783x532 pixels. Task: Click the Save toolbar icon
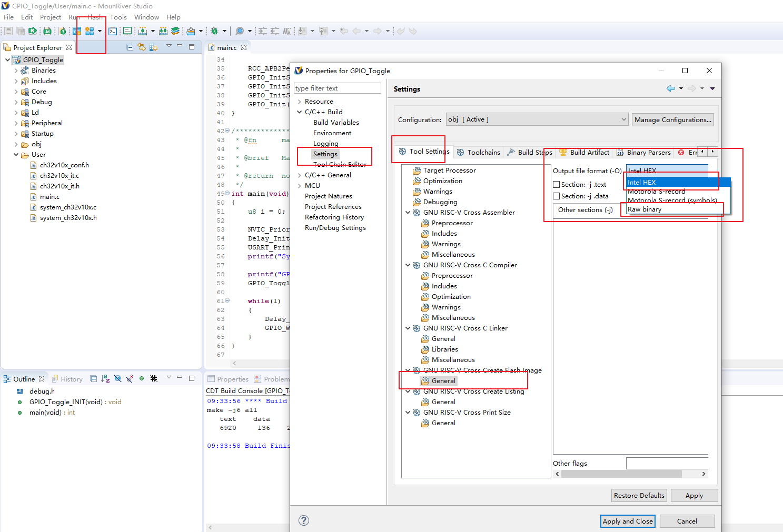8,31
